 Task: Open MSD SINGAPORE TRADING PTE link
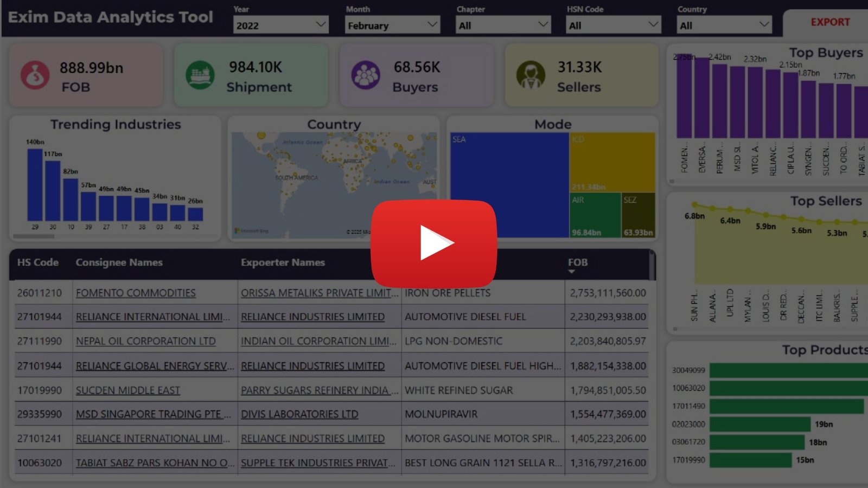click(153, 414)
